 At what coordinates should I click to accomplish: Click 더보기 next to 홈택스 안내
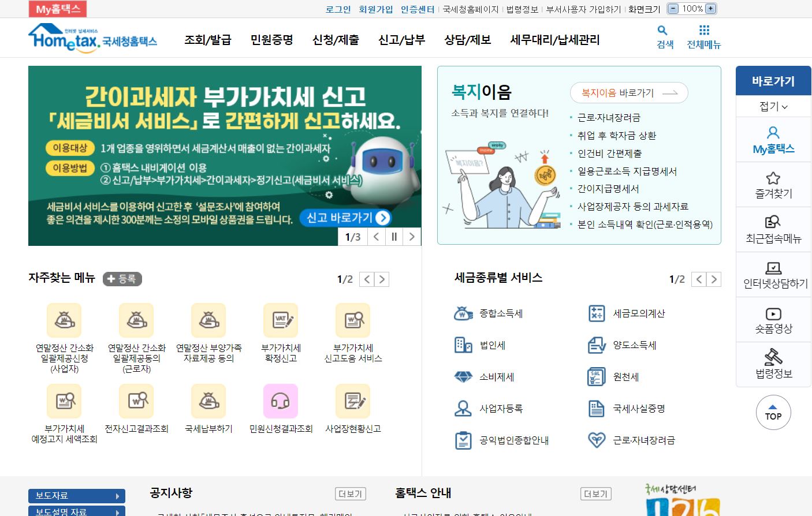click(596, 494)
